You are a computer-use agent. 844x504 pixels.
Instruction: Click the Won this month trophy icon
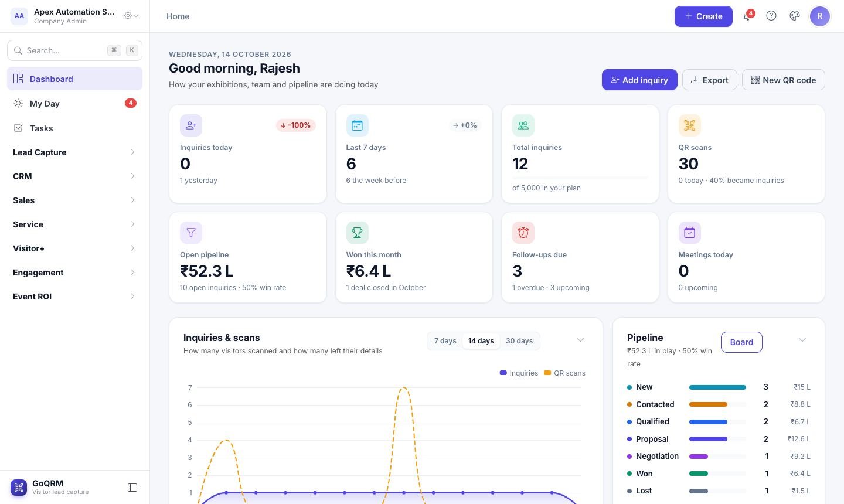point(357,233)
